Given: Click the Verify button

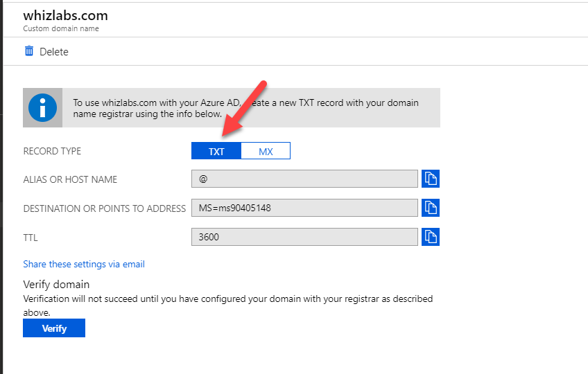Looking at the screenshot, I should point(54,328).
